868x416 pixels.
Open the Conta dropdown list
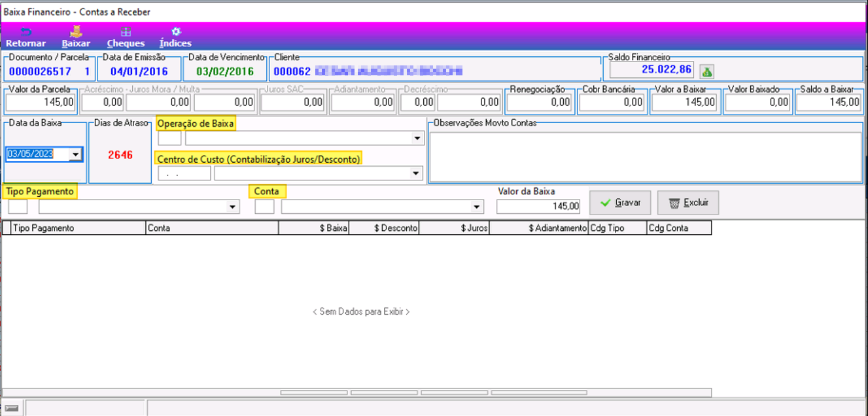tap(477, 207)
